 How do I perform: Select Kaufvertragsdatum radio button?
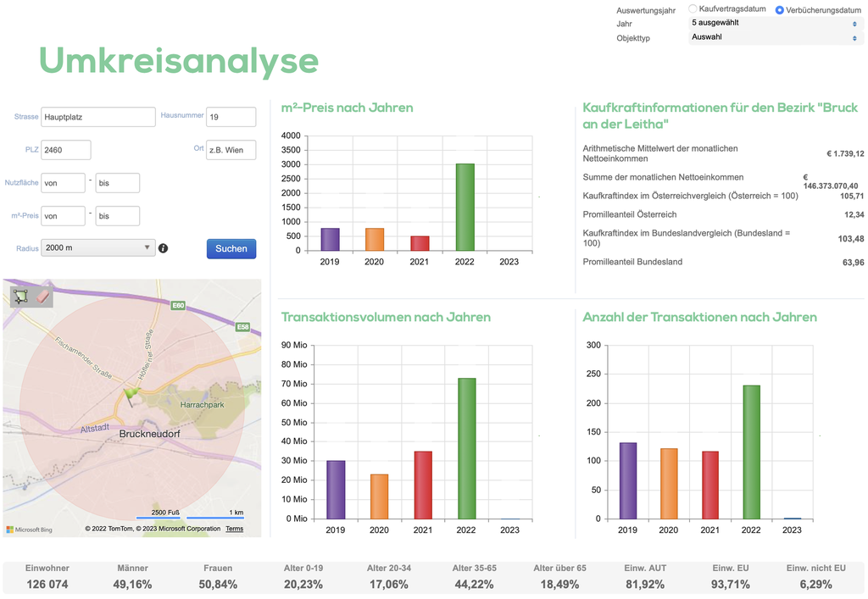(x=693, y=9)
